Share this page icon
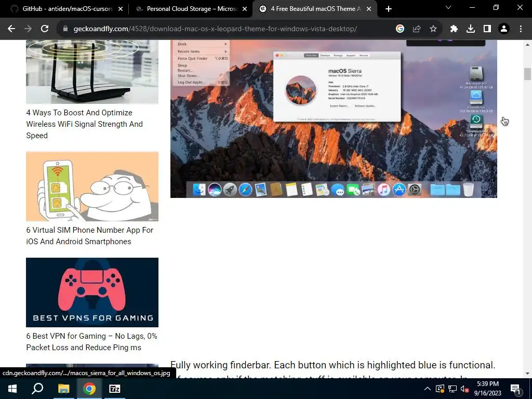532x399 pixels. pos(417,29)
